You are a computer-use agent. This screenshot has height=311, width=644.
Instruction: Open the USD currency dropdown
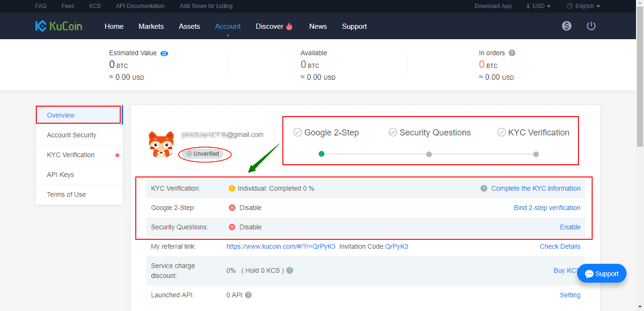[538, 6]
